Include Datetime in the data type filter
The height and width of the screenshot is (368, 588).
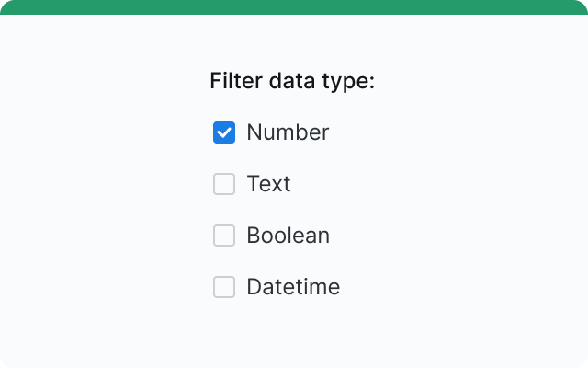click(x=224, y=287)
